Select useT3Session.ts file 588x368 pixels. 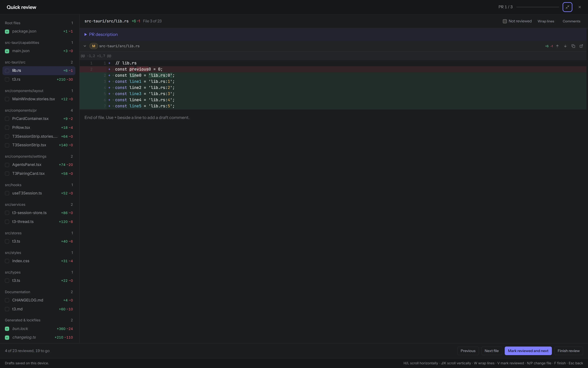tap(39, 193)
